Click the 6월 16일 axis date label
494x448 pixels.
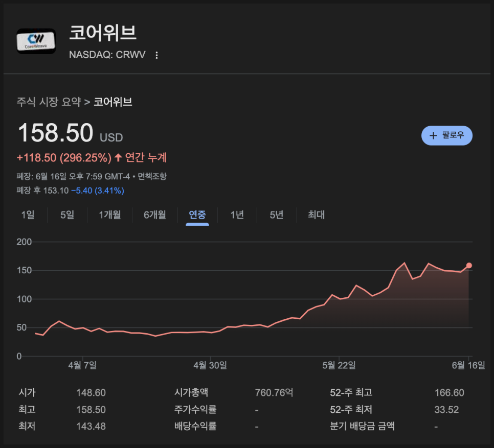point(468,365)
